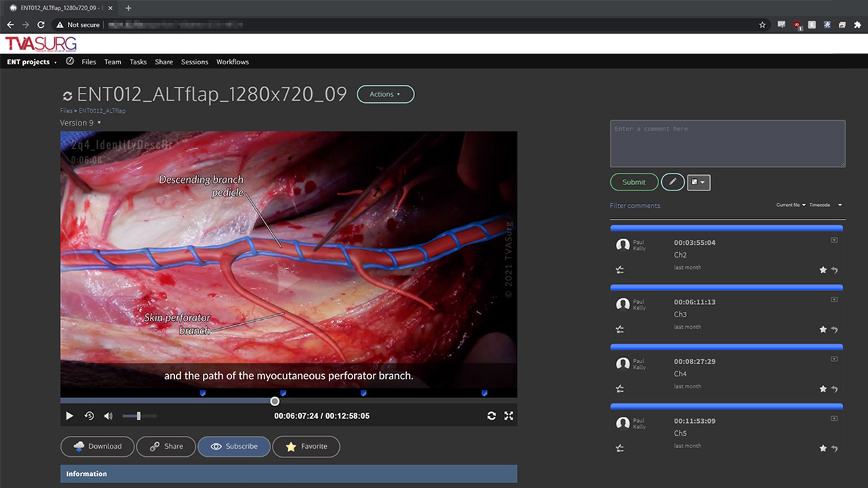Click the Share button below the video

165,446
